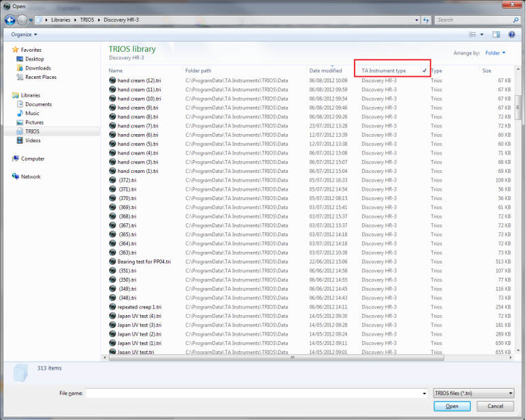Expand the Arrange by Folder dropdown
The width and height of the screenshot is (526, 420).
tap(495, 53)
